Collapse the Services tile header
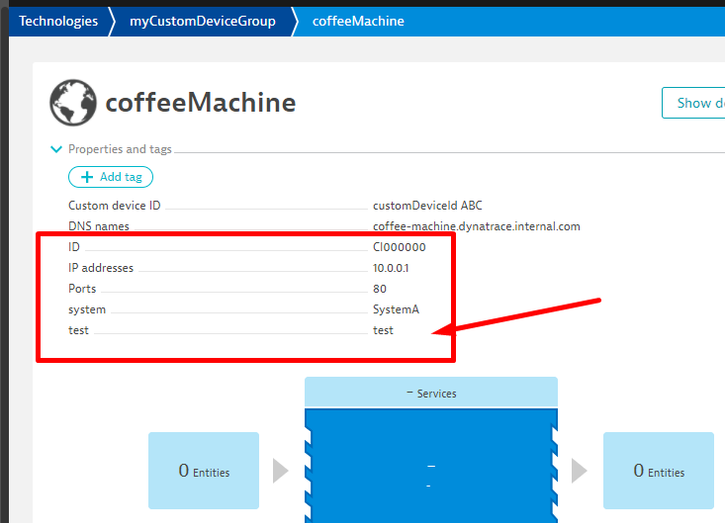The height and width of the screenshot is (523, 725). pyautogui.click(x=431, y=393)
